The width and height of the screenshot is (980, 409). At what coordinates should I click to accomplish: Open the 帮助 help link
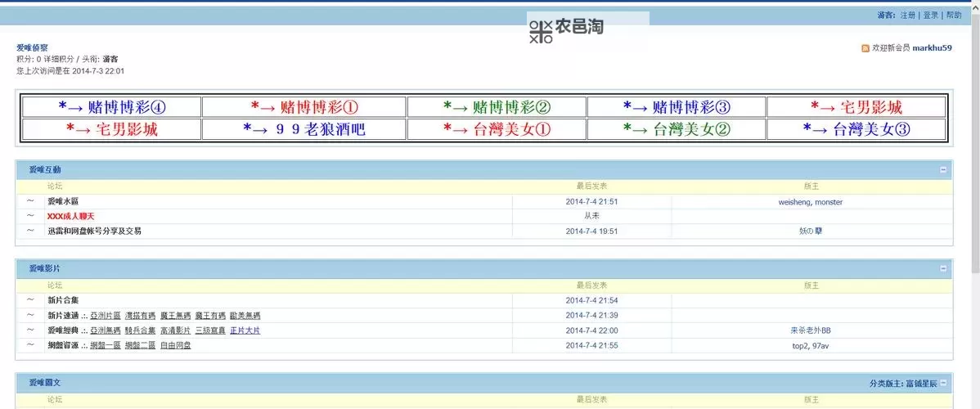pos(954,16)
